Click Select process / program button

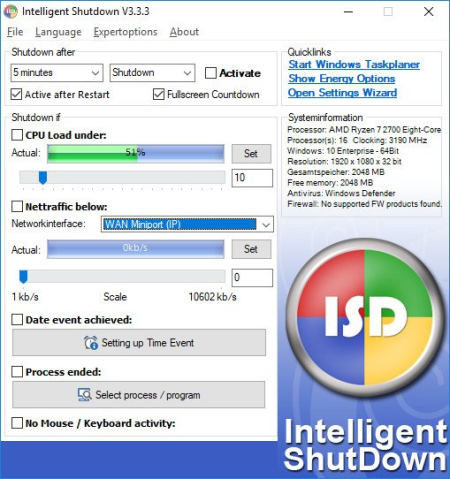pos(139,395)
